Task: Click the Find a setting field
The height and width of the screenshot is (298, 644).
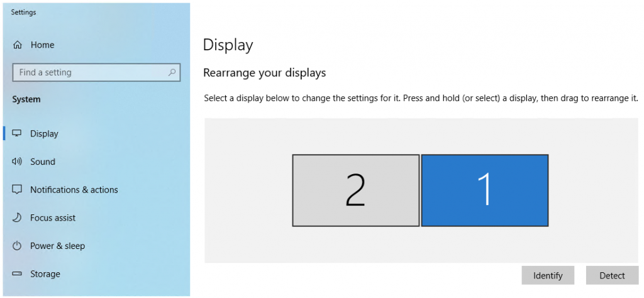Action: coord(88,72)
